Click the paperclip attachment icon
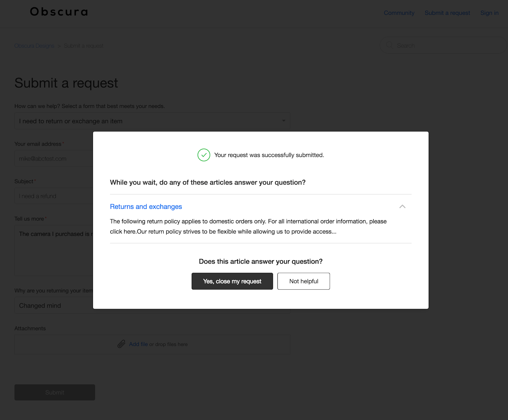The image size is (508, 420). [121, 344]
